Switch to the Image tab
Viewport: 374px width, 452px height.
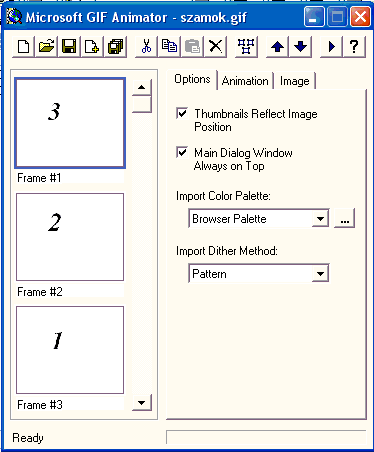(295, 81)
